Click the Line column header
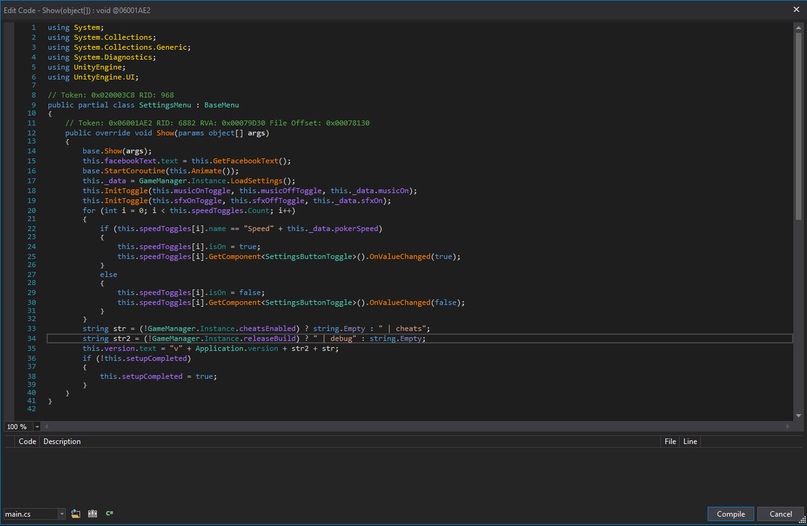This screenshot has width=807, height=526. coord(690,441)
